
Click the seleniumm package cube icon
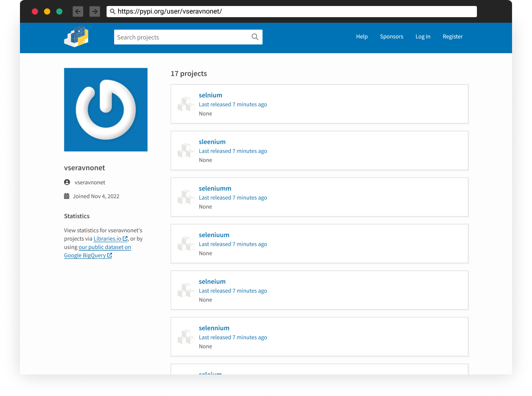(x=186, y=197)
